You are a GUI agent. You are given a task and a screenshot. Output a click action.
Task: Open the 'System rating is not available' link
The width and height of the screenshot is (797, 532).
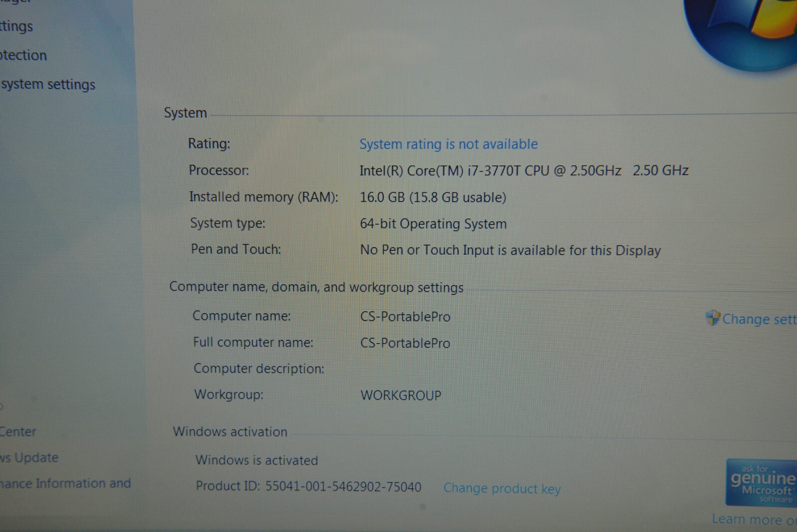pos(448,144)
